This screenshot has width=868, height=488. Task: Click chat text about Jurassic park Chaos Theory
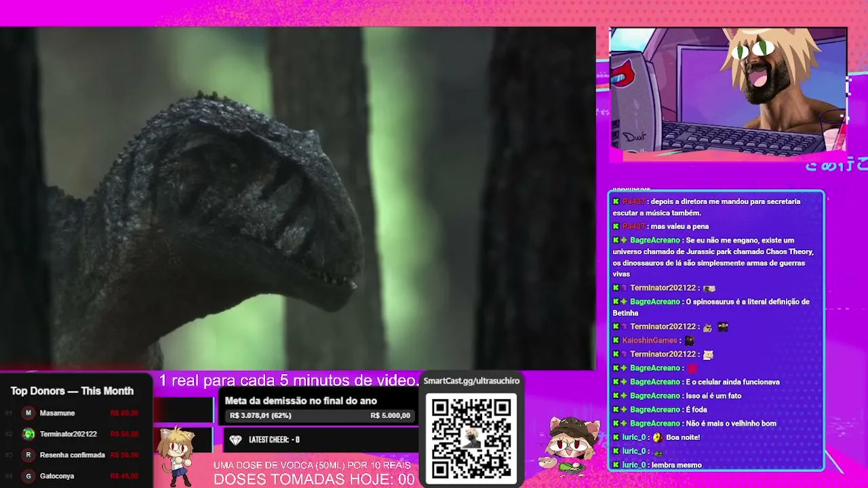713,257
